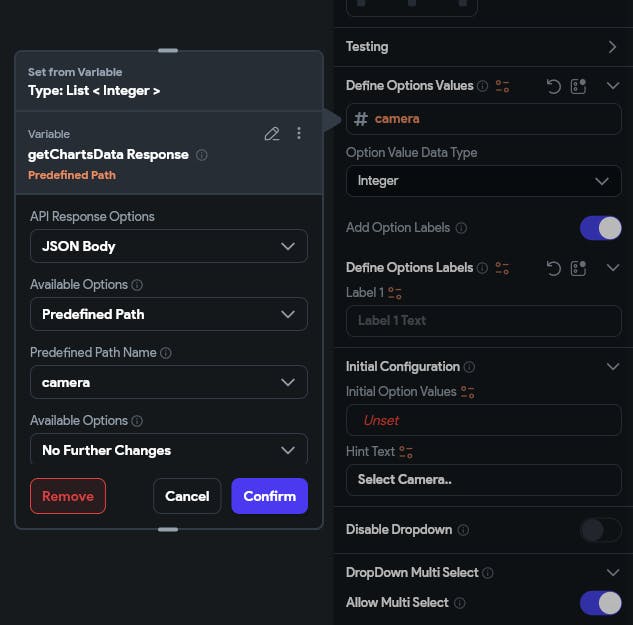Click the variable icon next to Hint Text
Viewport: 633px width, 625px height.
click(406, 452)
